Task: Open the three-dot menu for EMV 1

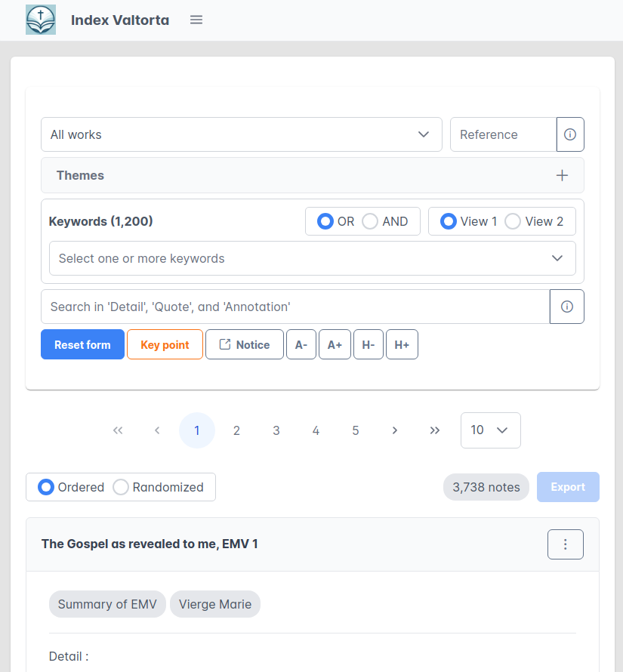Action: click(565, 544)
